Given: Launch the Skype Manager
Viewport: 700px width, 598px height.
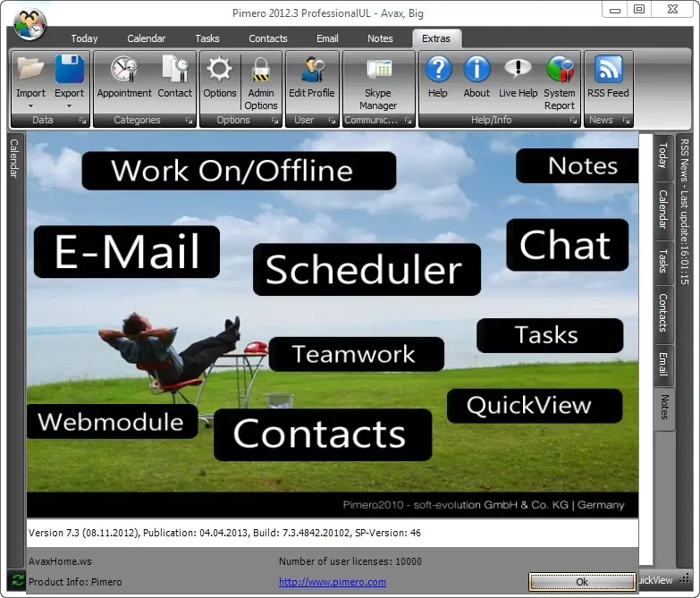Looking at the screenshot, I should click(378, 82).
